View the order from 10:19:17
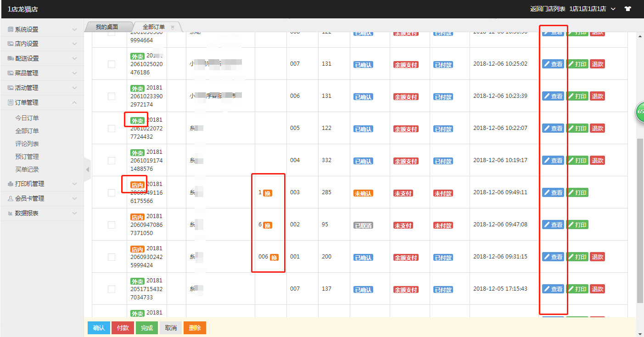This screenshot has width=644, height=337. pyautogui.click(x=553, y=161)
